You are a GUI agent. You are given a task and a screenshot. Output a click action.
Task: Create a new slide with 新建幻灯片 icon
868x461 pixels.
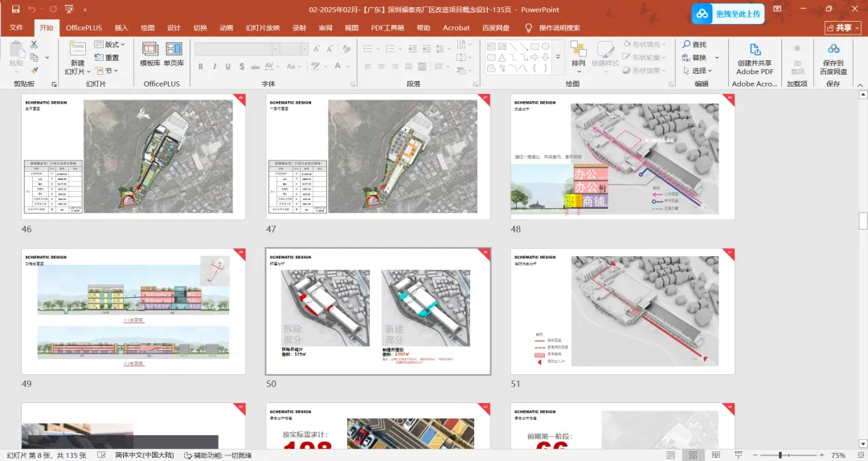point(76,48)
